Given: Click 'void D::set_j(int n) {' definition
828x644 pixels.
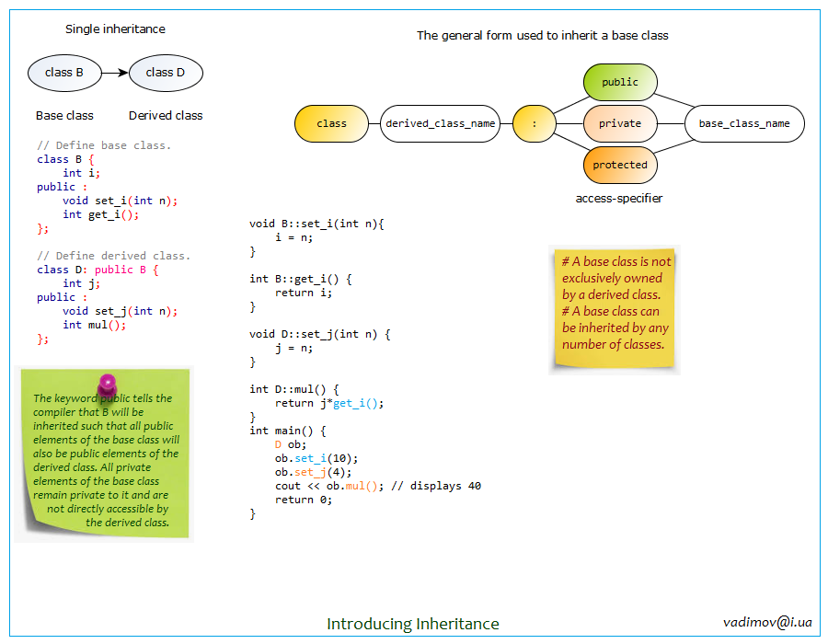Looking at the screenshot, I should click(x=320, y=334).
